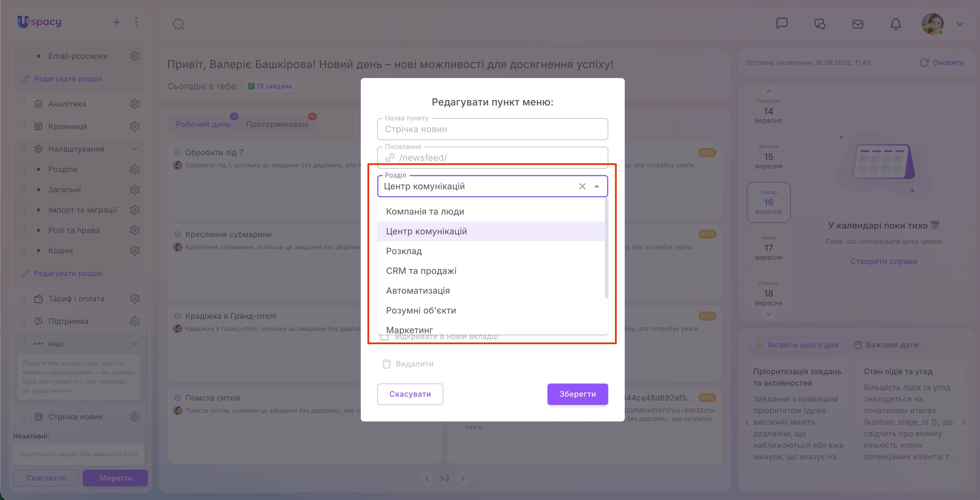Image resolution: width=980 pixels, height=500 pixels.
Task: Collapse the Інші section chevron
Action: (135, 344)
